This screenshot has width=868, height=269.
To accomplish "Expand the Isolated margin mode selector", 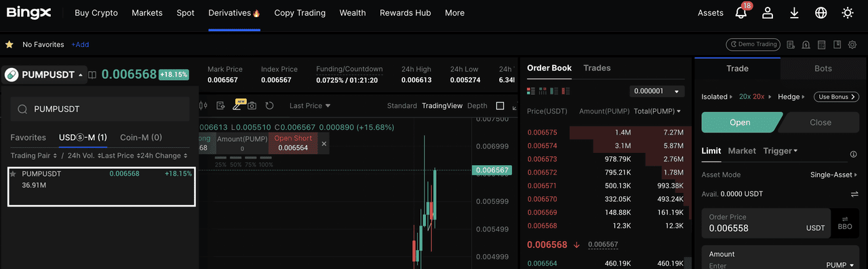I will point(717,97).
